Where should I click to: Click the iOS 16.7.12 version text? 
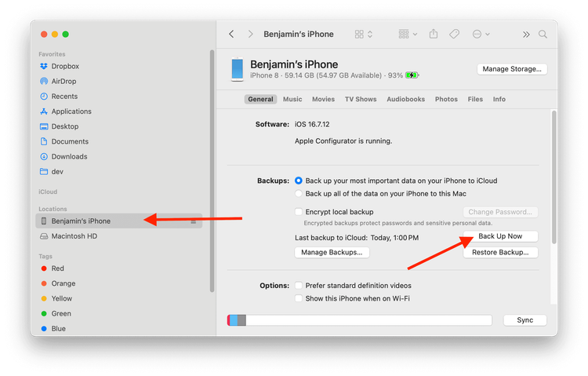[312, 124]
